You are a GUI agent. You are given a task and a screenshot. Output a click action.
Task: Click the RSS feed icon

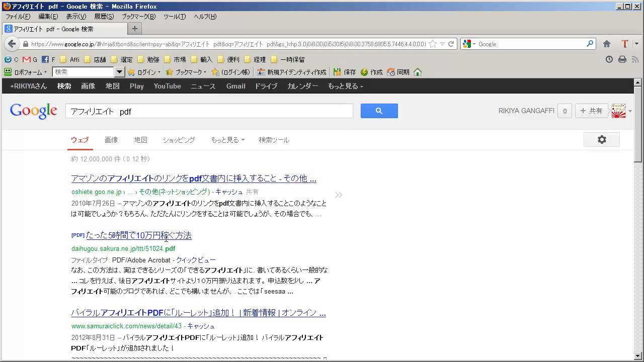point(635,59)
